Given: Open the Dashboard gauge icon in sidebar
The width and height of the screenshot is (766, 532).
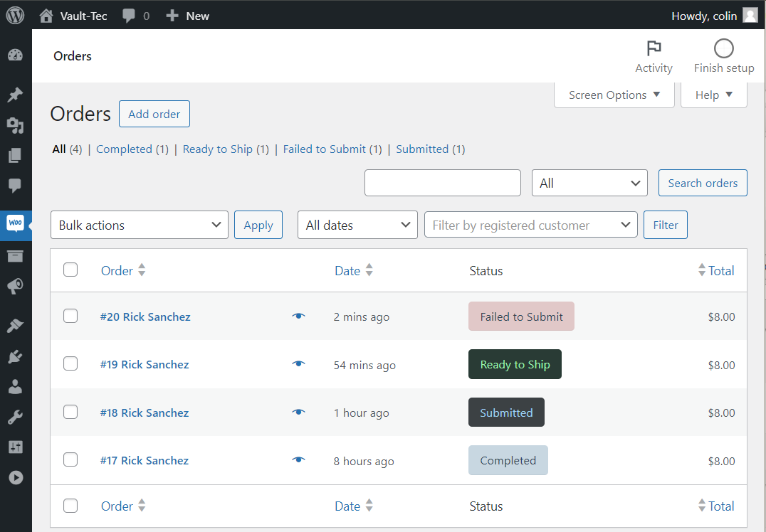Looking at the screenshot, I should point(15,55).
